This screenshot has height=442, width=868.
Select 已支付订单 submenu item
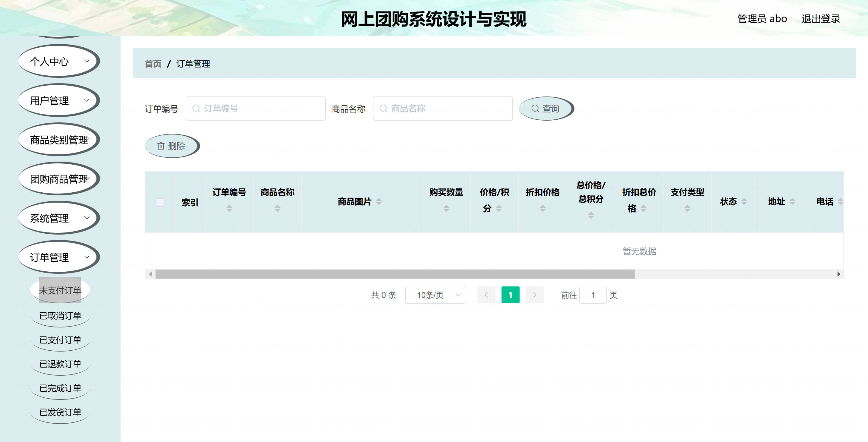[x=60, y=340]
